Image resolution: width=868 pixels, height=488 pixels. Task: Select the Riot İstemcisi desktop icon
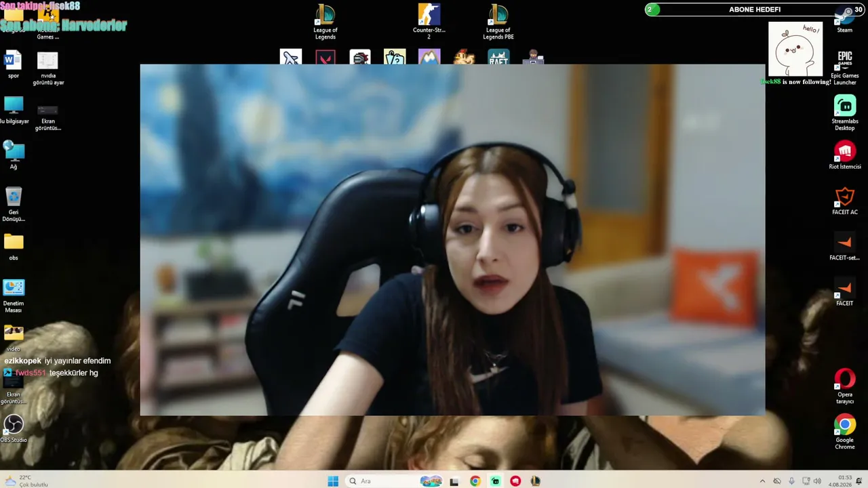844,155
